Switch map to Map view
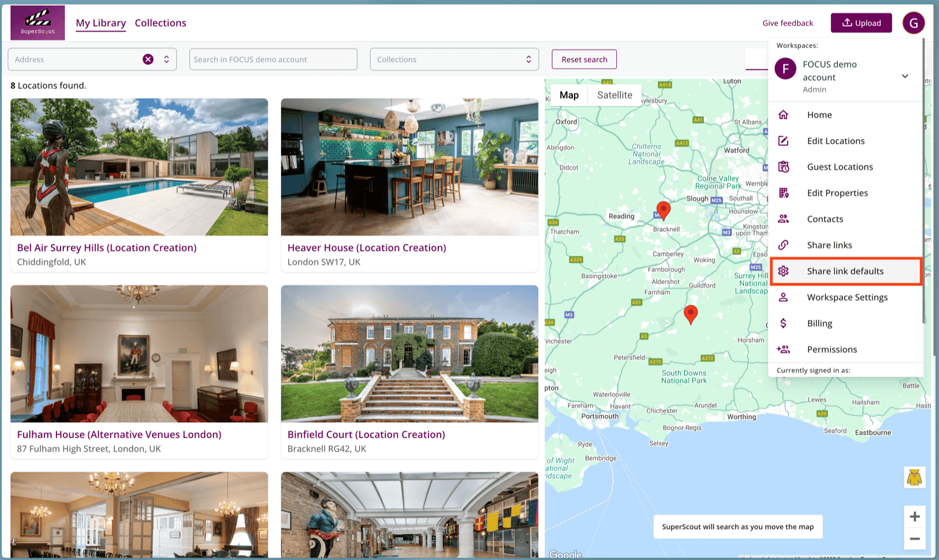 [569, 95]
